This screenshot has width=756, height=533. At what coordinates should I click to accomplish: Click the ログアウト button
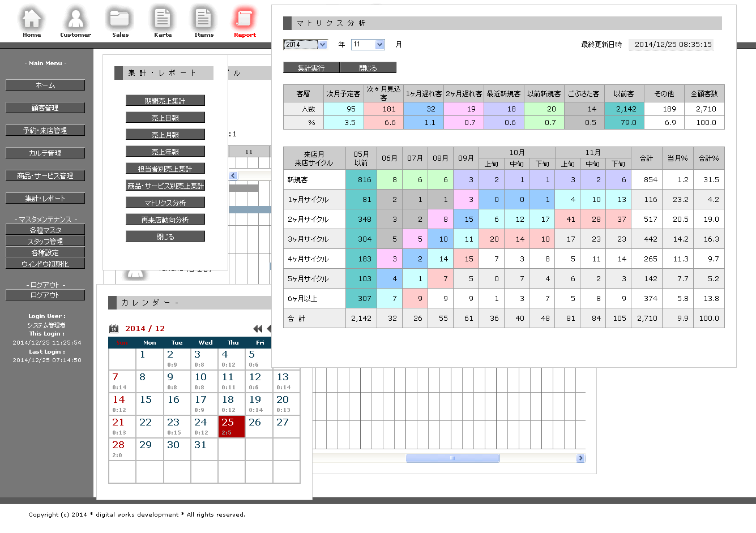[45, 295]
